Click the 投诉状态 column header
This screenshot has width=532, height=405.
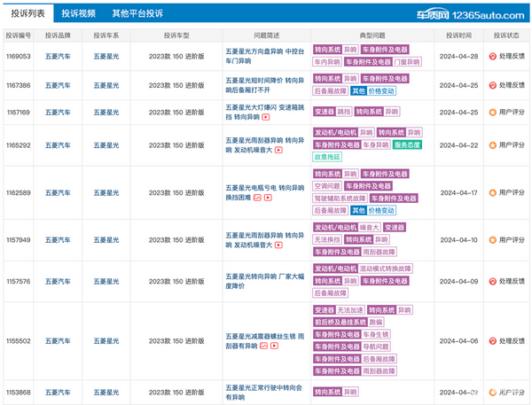506,35
